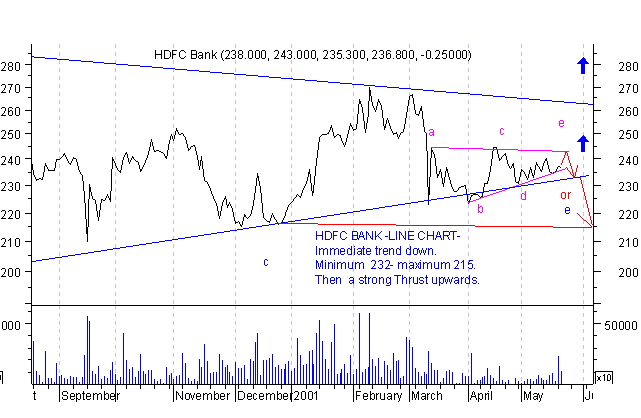Click 210 on the left price axis
The width and height of the screenshot is (641, 418).
point(11,243)
